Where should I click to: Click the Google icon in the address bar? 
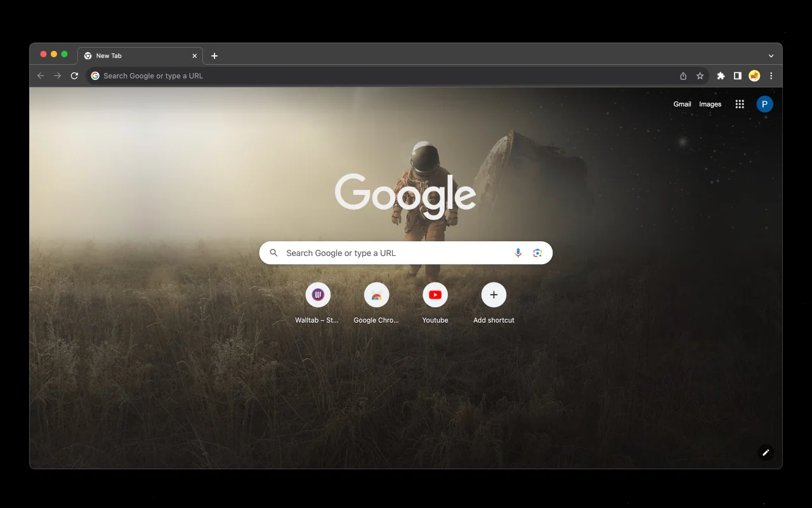click(x=95, y=76)
